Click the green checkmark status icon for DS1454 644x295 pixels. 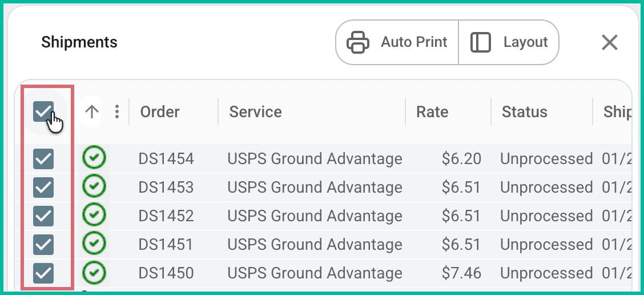coord(94,157)
